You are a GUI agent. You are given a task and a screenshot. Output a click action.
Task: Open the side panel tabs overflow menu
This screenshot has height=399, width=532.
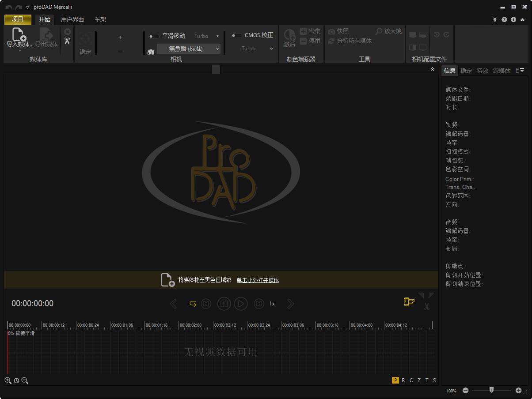click(x=522, y=70)
